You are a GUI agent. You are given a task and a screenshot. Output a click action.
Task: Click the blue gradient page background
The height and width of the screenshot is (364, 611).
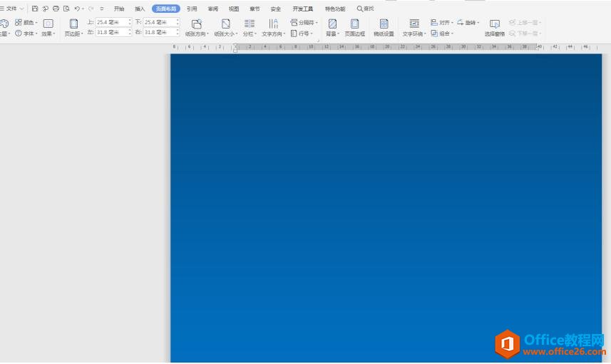pos(385,207)
